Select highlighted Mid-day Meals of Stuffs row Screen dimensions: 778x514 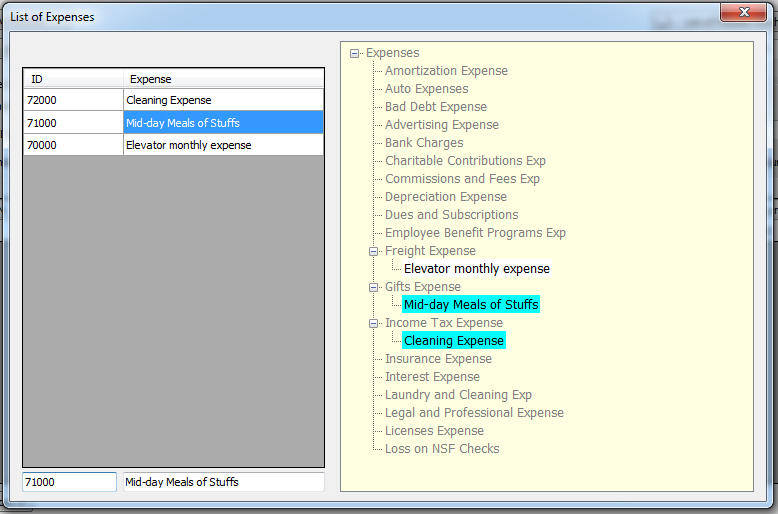coord(223,123)
